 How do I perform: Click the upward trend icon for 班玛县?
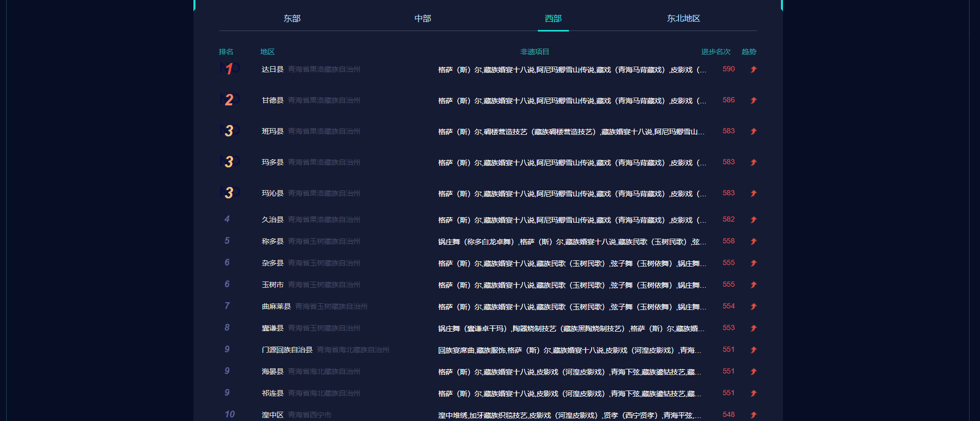tap(753, 131)
